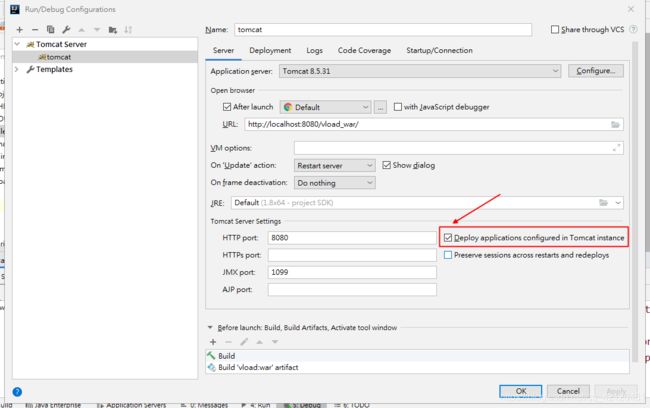Collapse Tomcat Server tree node
Screen dimensions: 650x408
tap(17, 44)
